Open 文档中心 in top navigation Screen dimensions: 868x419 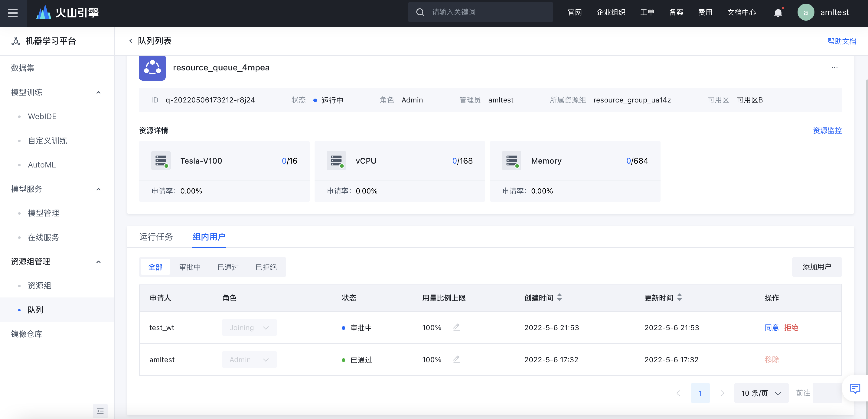741,12
